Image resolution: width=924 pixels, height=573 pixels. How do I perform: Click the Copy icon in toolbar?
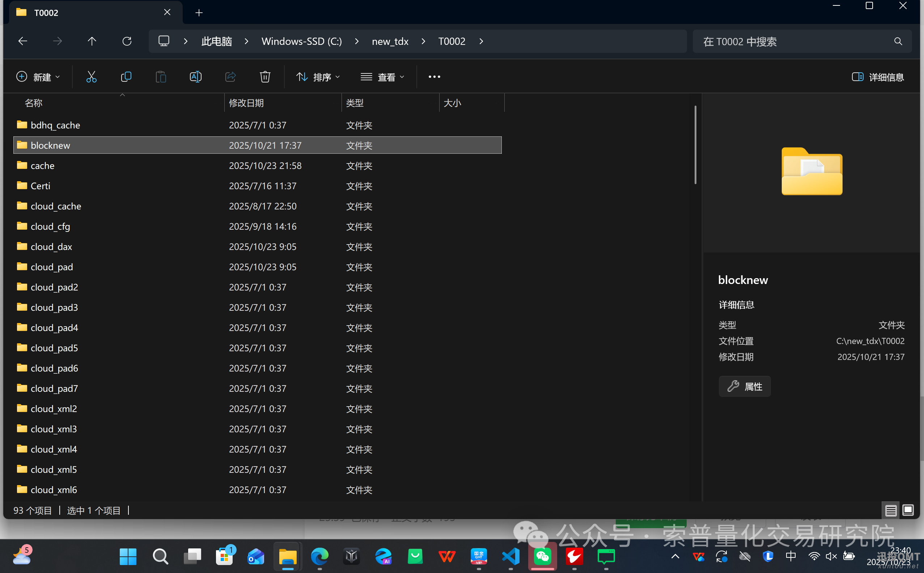click(x=126, y=77)
